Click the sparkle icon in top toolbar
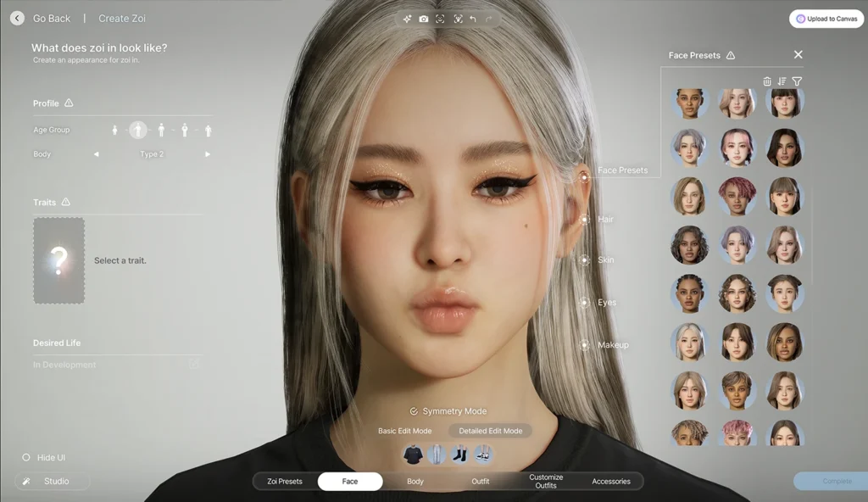Screen dimensions: 868x502 pyautogui.click(x=407, y=19)
